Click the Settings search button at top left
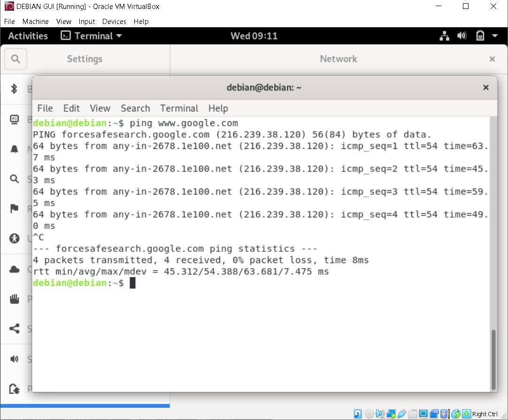 (x=15, y=59)
